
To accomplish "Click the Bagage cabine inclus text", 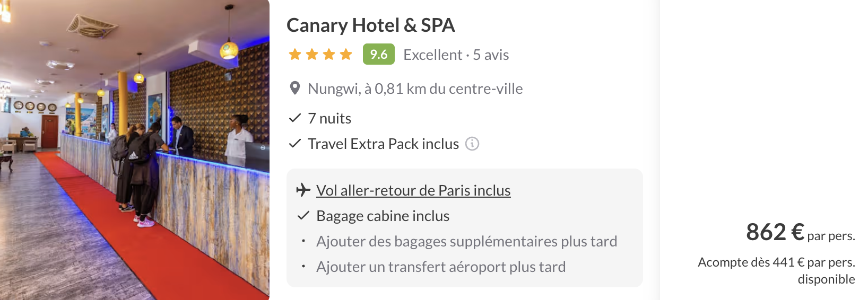I will pyautogui.click(x=383, y=216).
